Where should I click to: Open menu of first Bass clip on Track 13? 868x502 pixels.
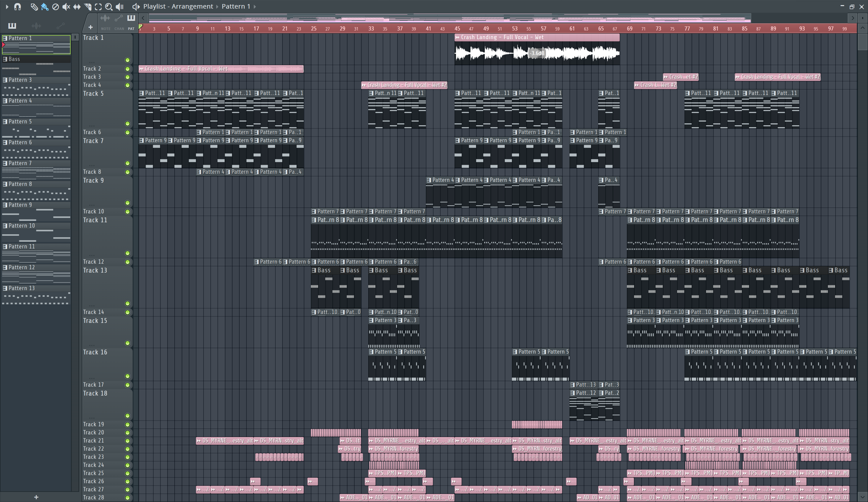[x=314, y=270]
